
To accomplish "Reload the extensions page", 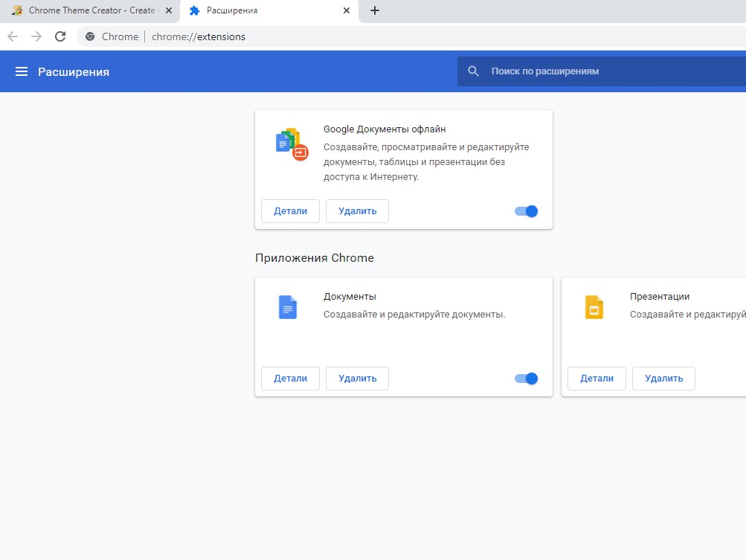I will pos(60,36).
